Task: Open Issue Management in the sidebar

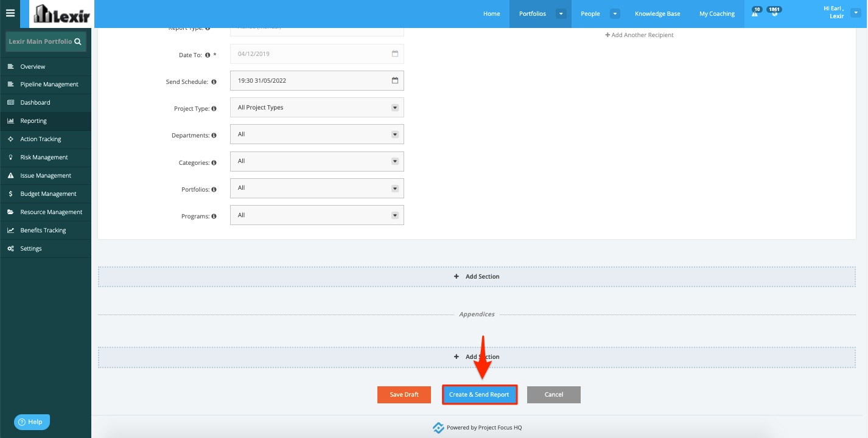Action: click(x=46, y=176)
